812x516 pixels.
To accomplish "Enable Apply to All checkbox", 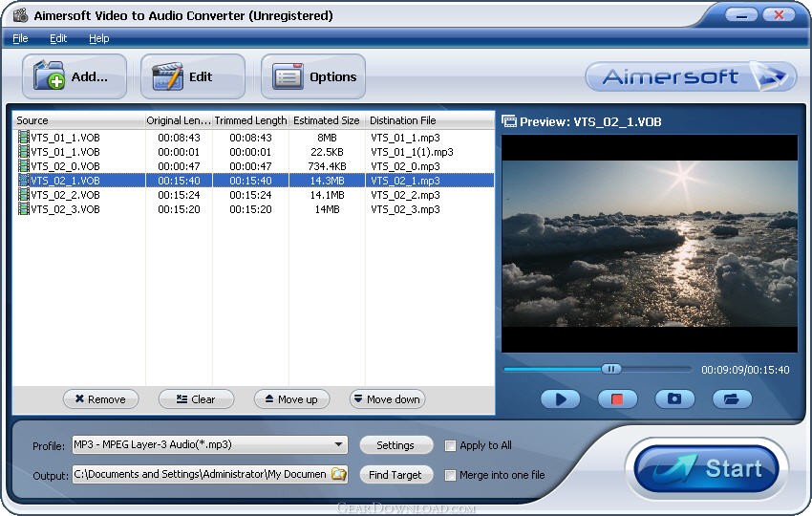I will tap(451, 445).
